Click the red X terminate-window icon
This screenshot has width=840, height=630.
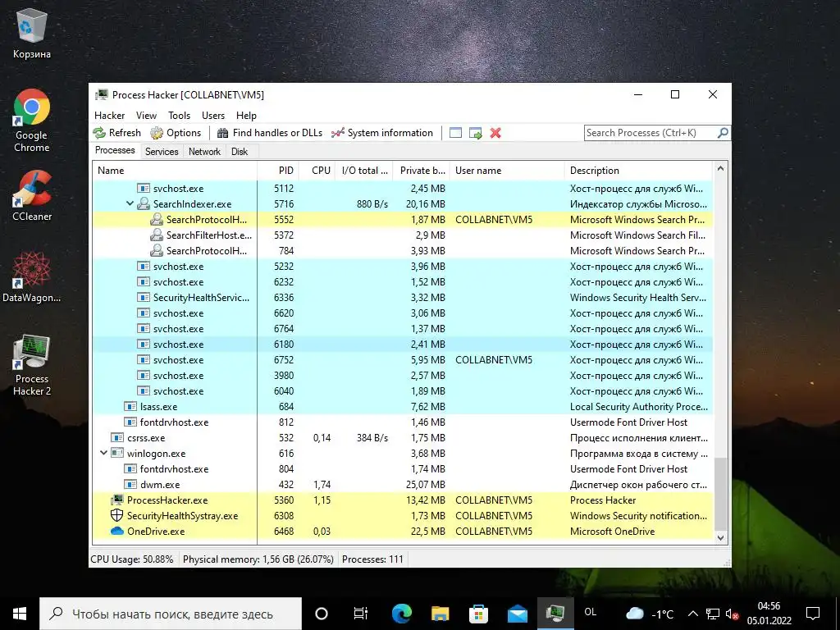pyautogui.click(x=495, y=133)
